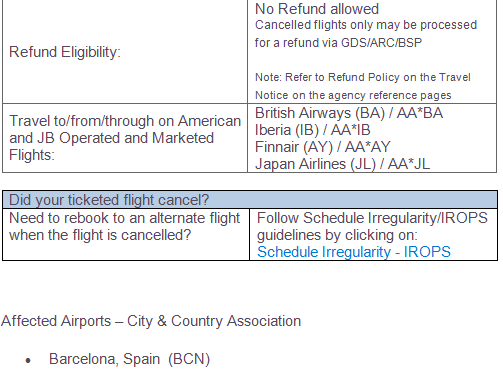Click the 'for a refund via GDS/ARC/BSP' text
The image size is (503, 375).
pyautogui.click(x=338, y=43)
